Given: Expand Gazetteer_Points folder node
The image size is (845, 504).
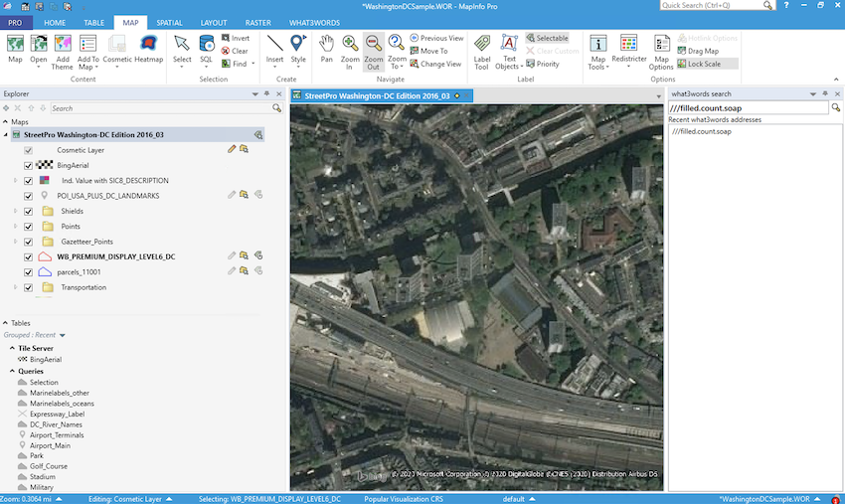Looking at the screenshot, I should [15, 242].
